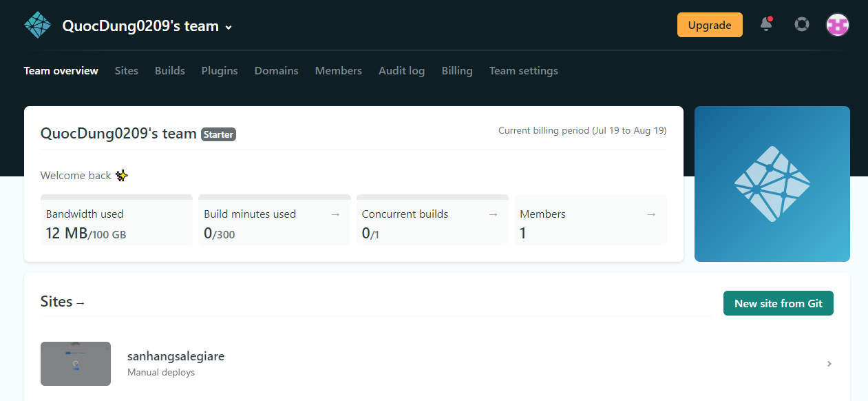The image size is (868, 401).
Task: Switch to the Billing tab
Action: [456, 70]
